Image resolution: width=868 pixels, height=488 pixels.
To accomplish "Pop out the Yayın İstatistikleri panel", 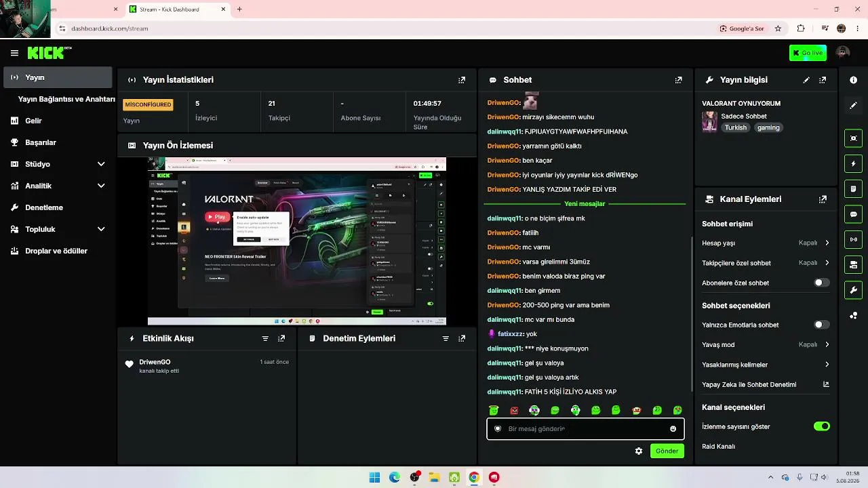I will pyautogui.click(x=462, y=80).
